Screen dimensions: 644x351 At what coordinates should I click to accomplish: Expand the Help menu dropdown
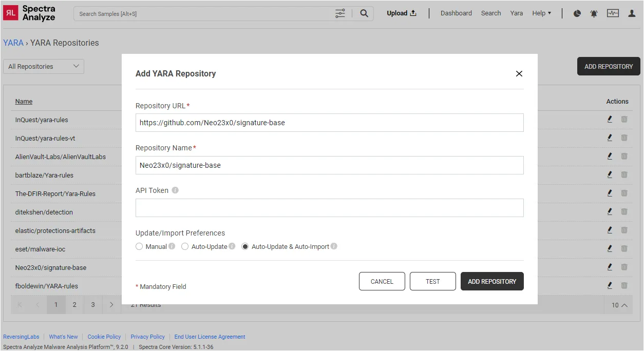pos(541,13)
